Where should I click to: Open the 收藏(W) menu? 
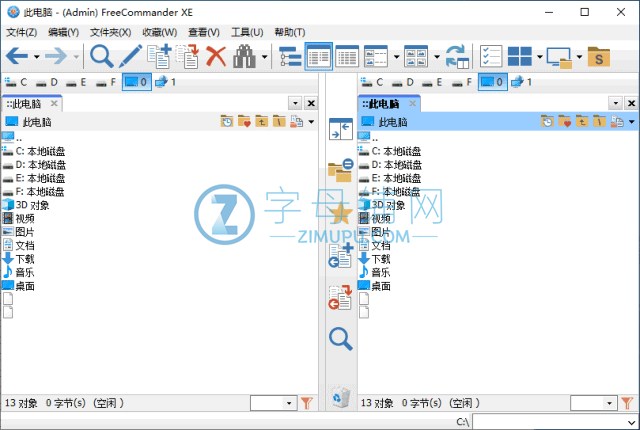click(x=160, y=32)
